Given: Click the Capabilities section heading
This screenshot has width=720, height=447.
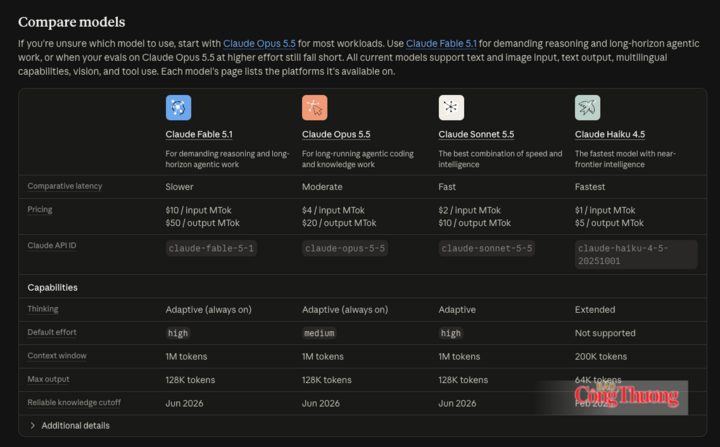Looking at the screenshot, I should (x=52, y=288).
